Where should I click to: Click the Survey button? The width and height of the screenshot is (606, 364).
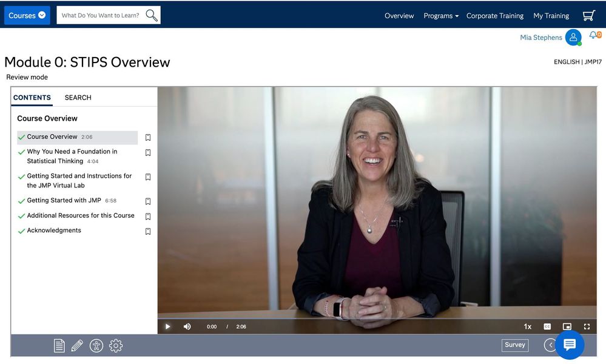click(515, 345)
